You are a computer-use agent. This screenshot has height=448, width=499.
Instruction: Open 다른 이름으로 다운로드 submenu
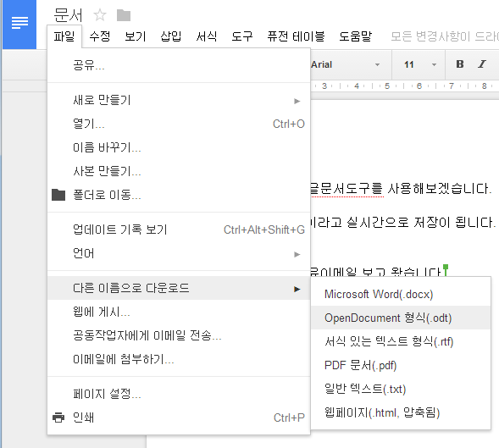(179, 288)
